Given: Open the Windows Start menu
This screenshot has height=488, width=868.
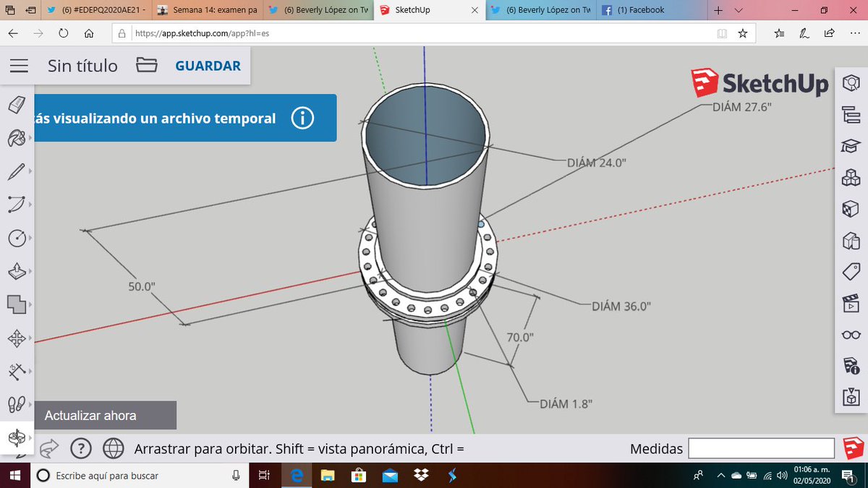Looking at the screenshot, I should [14, 476].
